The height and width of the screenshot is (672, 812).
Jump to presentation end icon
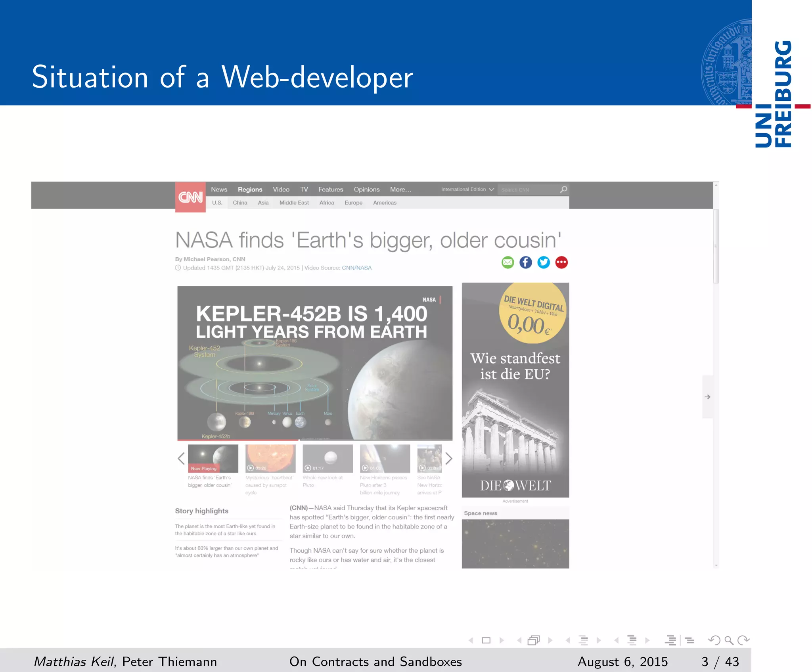click(x=690, y=640)
